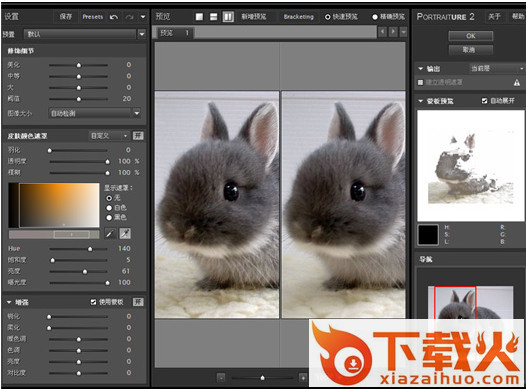This screenshot has height=389, width=526.
Task: Open the 自定义 skin mask dropdown
Action: 109,136
